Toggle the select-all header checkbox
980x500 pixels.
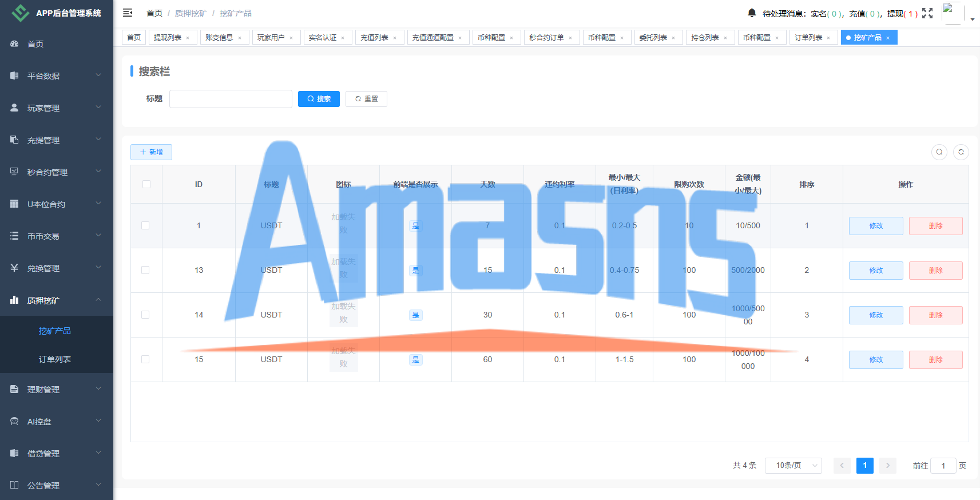point(146,184)
